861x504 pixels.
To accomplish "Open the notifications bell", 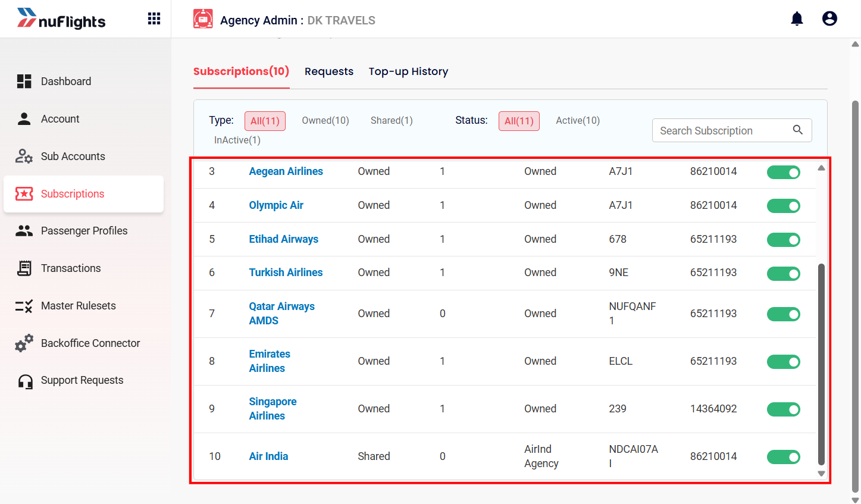I will [797, 19].
